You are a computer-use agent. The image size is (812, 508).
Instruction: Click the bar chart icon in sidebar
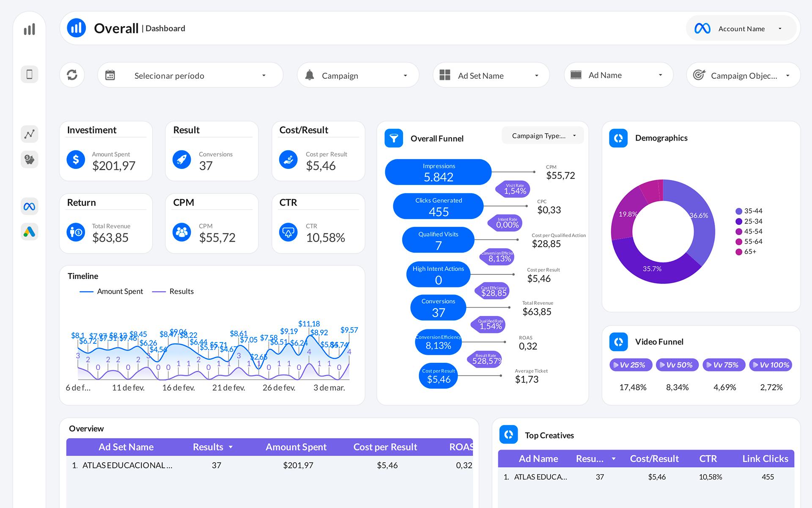coord(30,29)
